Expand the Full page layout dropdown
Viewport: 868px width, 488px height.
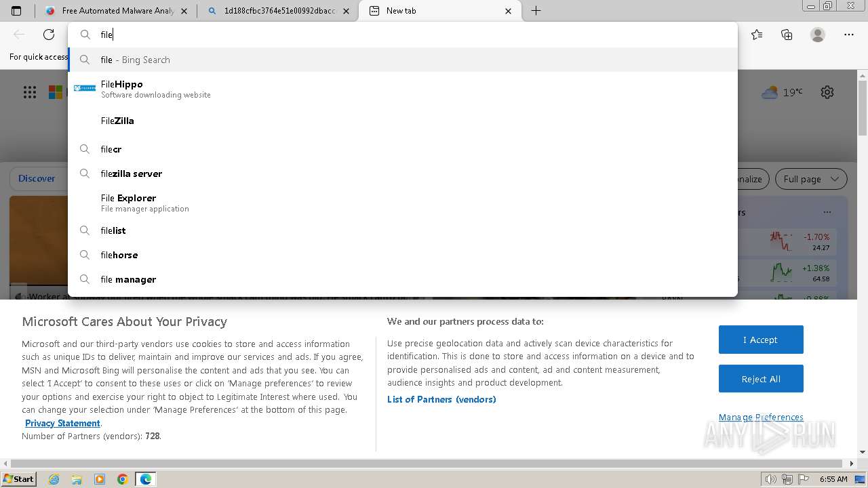(811, 179)
